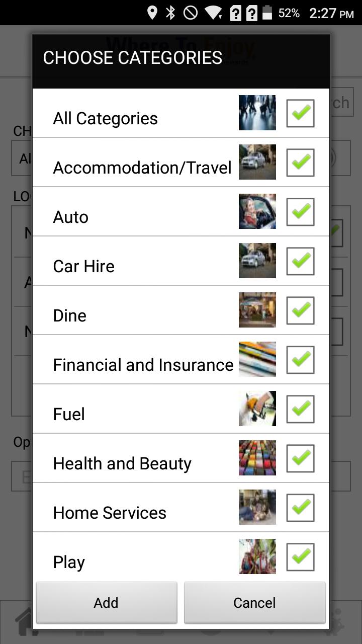Uncheck the All Categories checkbox
Image resolution: width=362 pixels, height=644 pixels.
300,113
